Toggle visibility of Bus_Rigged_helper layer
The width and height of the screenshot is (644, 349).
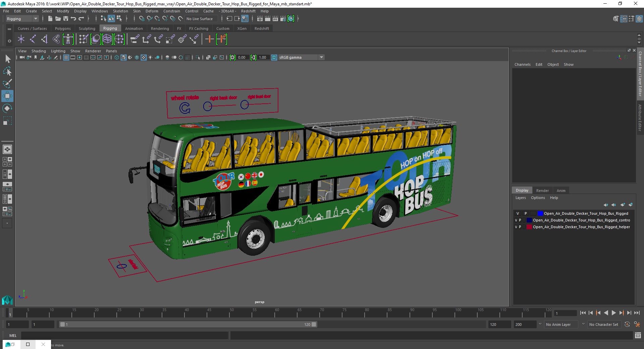516,227
